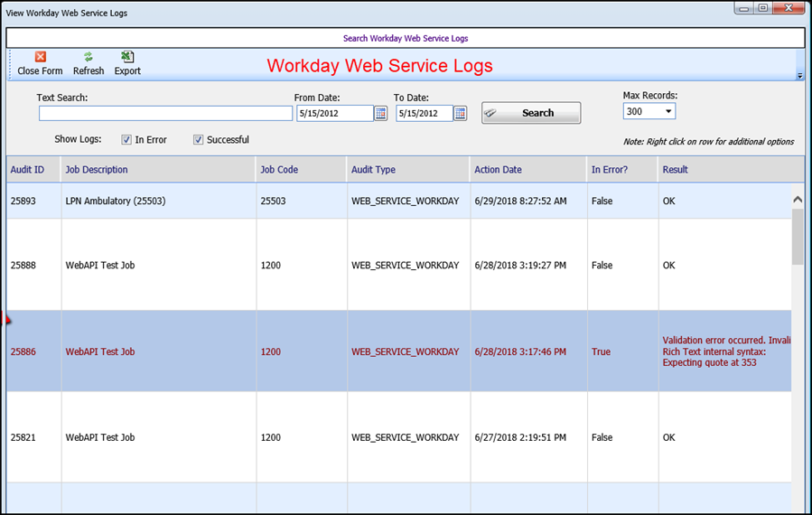This screenshot has width=812, height=515.
Task: Click the True value in In Error? column
Action: coord(601,351)
